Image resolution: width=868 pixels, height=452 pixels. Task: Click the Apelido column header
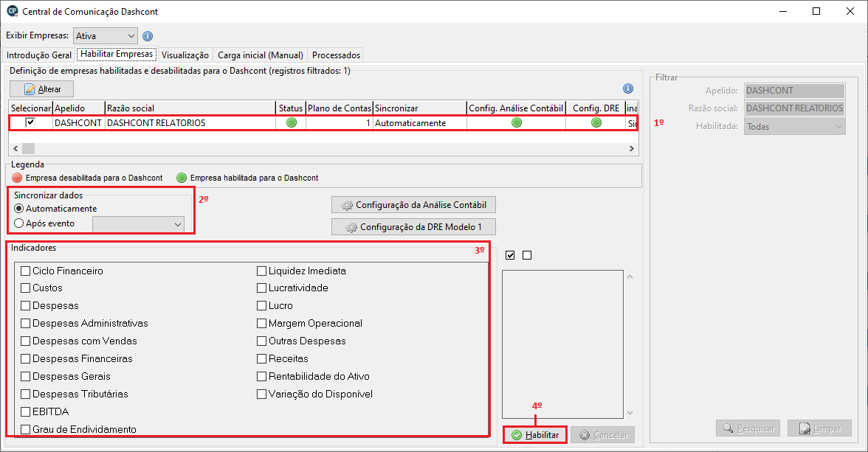click(78, 108)
